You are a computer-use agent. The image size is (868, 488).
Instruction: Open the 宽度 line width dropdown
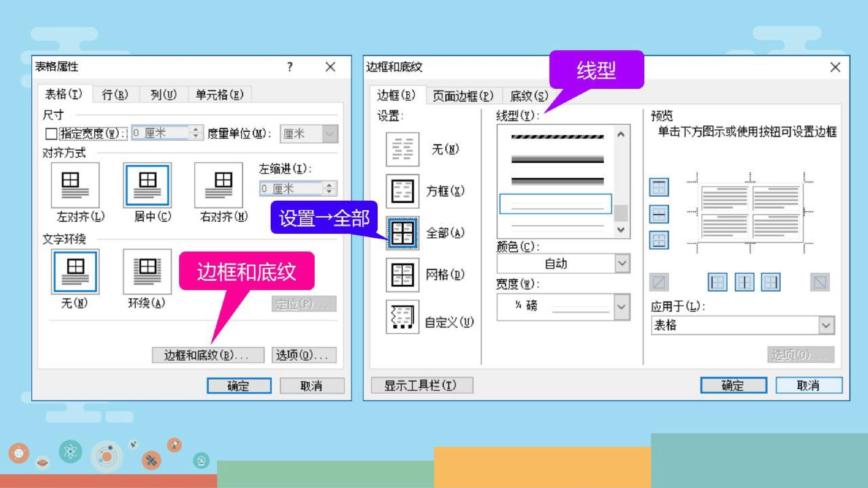click(x=563, y=307)
